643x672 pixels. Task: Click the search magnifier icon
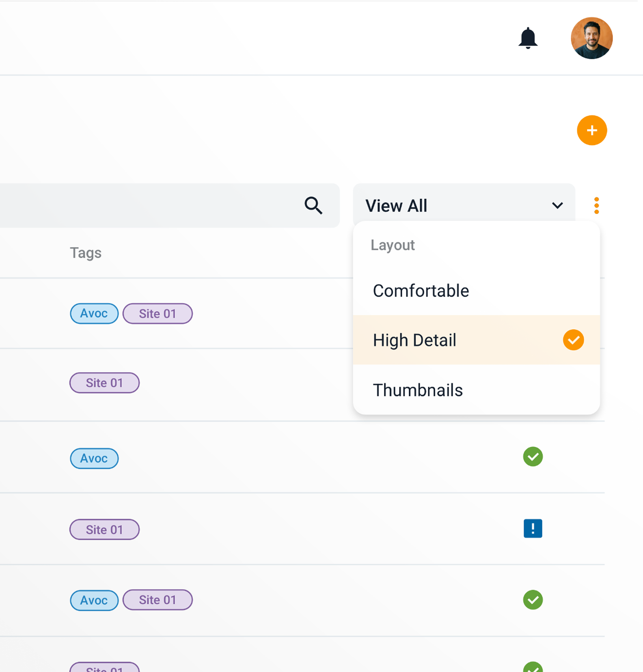pos(313,205)
